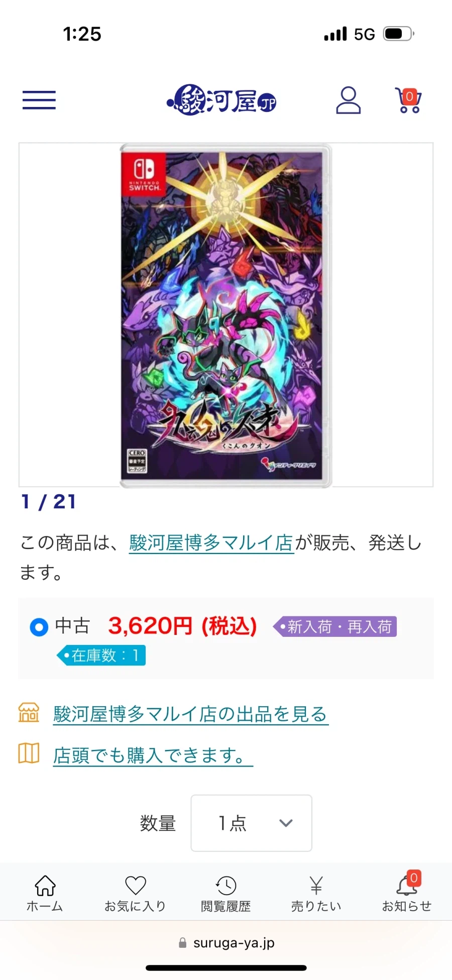Tap the suruga-ya.jp address bar
This screenshot has width=452, height=980.
[x=227, y=943]
